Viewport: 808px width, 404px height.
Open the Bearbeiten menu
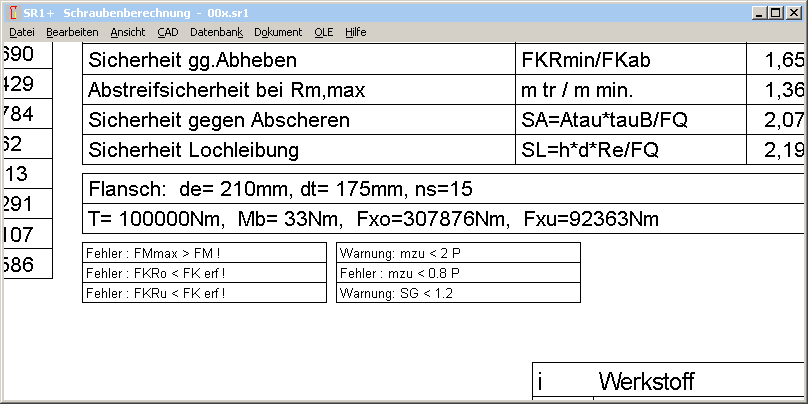72,32
